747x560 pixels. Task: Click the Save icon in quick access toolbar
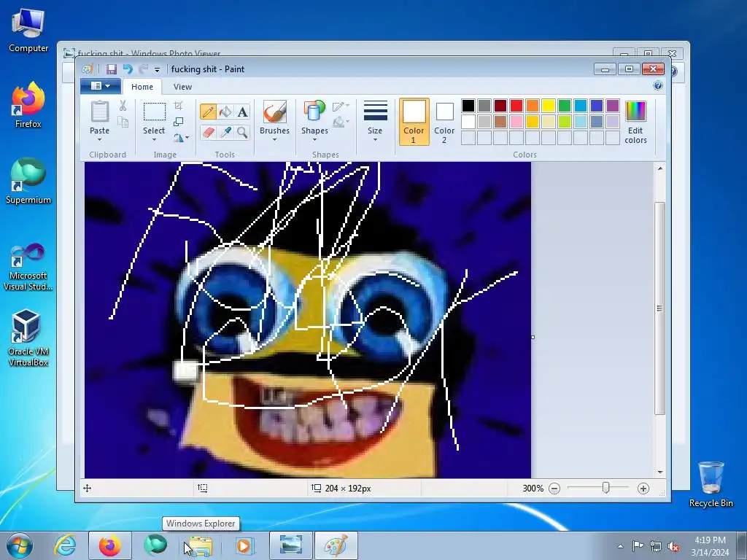[x=111, y=69]
